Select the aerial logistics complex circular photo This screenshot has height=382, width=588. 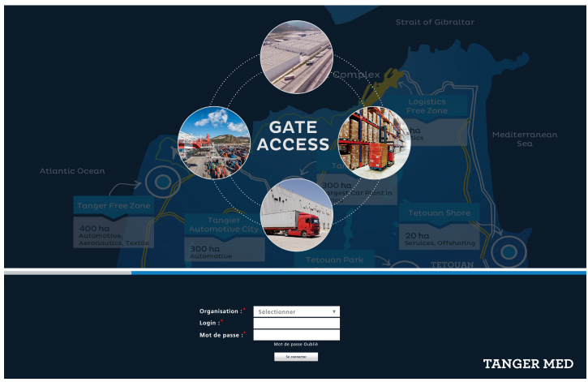(296, 57)
